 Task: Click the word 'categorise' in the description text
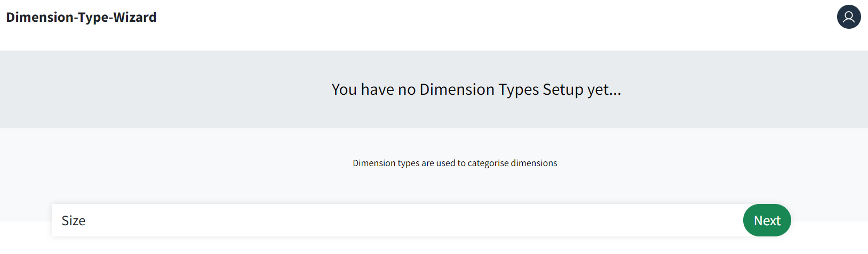pos(488,163)
